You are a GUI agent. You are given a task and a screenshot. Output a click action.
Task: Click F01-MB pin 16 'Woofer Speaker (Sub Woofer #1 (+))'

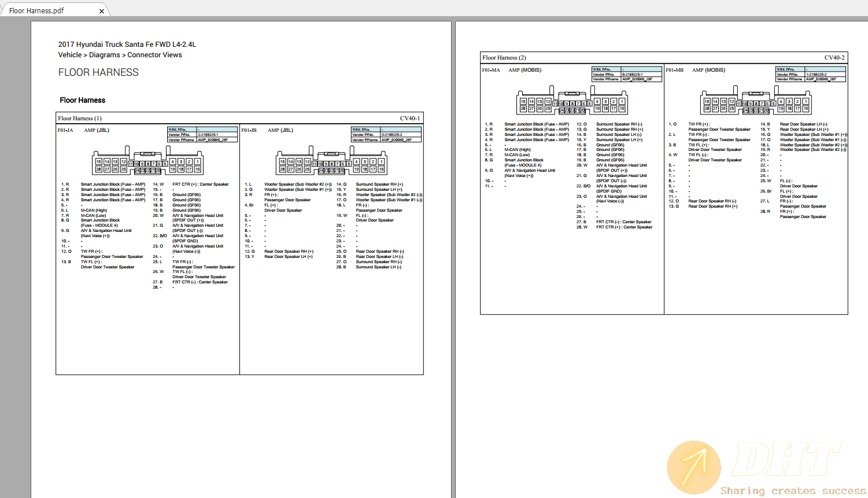pos(814,135)
